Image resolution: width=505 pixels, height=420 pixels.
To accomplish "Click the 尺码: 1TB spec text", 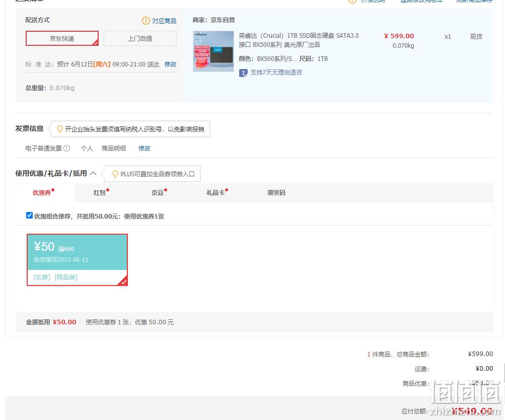I will coord(313,58).
